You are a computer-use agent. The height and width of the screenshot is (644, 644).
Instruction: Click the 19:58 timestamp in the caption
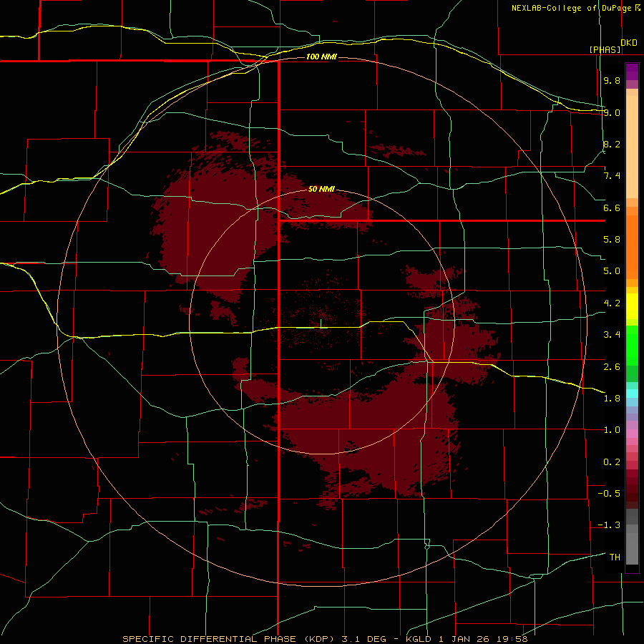coord(511,639)
